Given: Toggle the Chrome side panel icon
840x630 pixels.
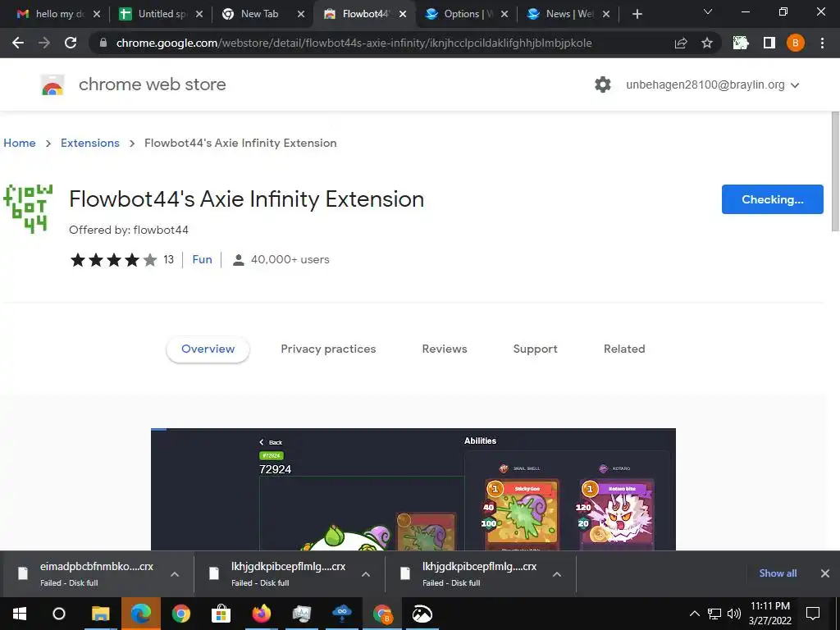Looking at the screenshot, I should [x=769, y=43].
